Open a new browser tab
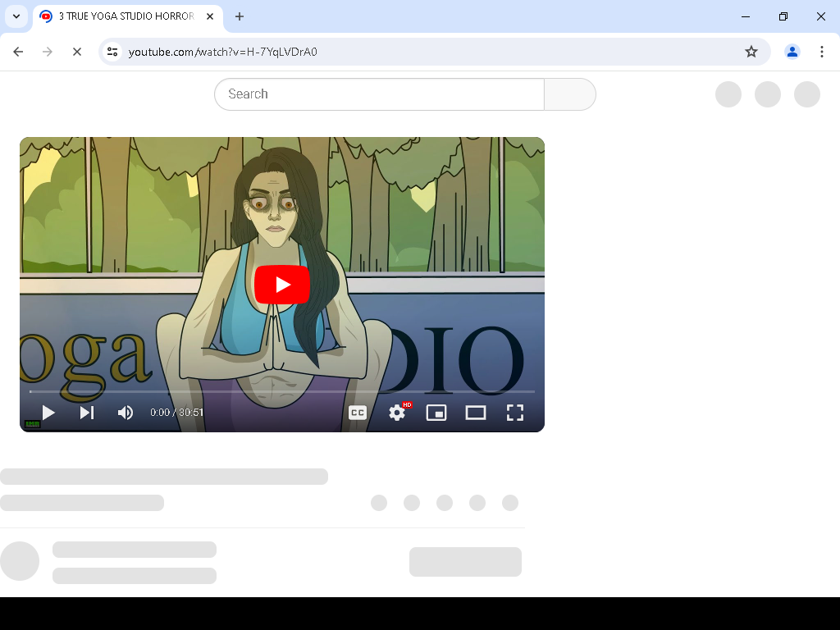The height and width of the screenshot is (630, 840). [240, 16]
